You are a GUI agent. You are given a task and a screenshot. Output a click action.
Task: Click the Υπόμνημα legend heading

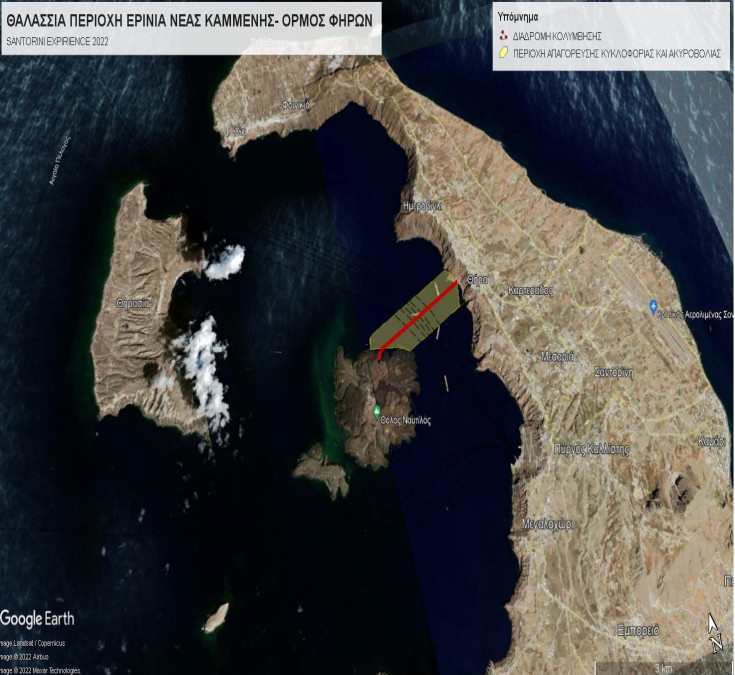coord(519,17)
